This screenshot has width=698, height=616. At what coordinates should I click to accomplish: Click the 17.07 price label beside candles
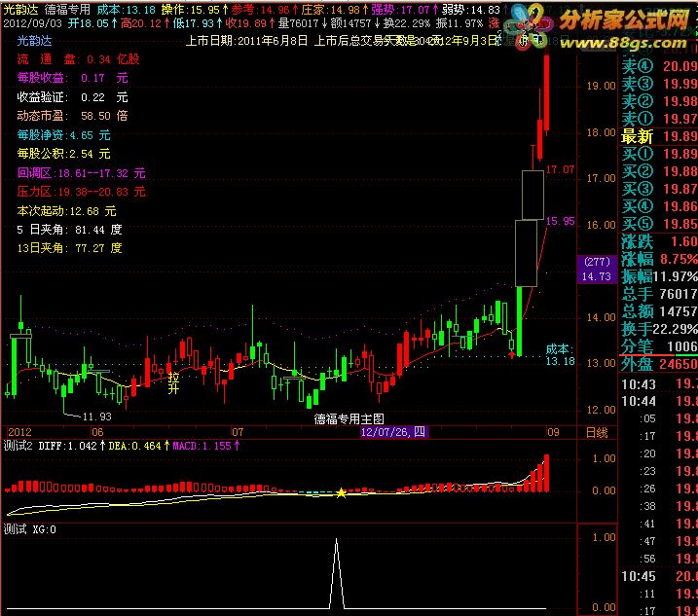(560, 169)
